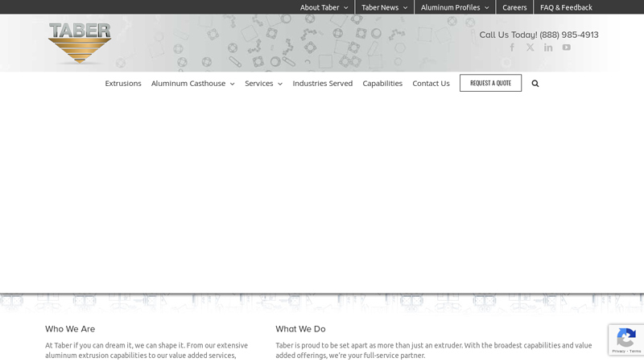Click the reCAPTCHA badge

pos(626,339)
